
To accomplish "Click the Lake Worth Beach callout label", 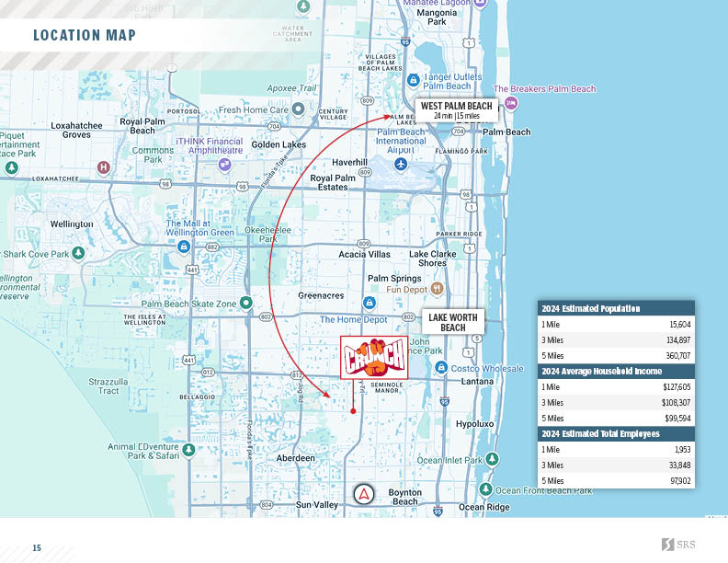I will [x=453, y=322].
